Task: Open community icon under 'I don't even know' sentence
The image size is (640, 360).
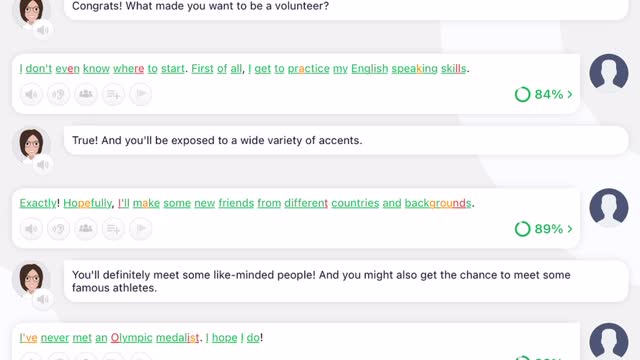Action: point(86,94)
